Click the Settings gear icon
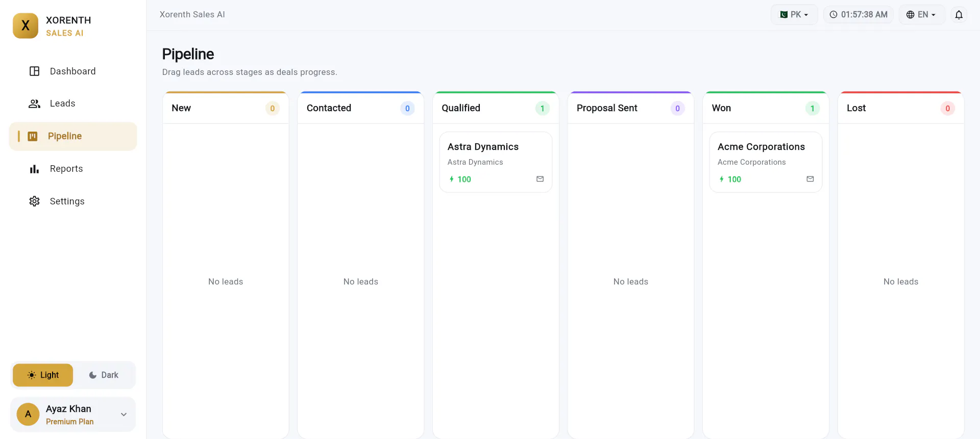 34,201
